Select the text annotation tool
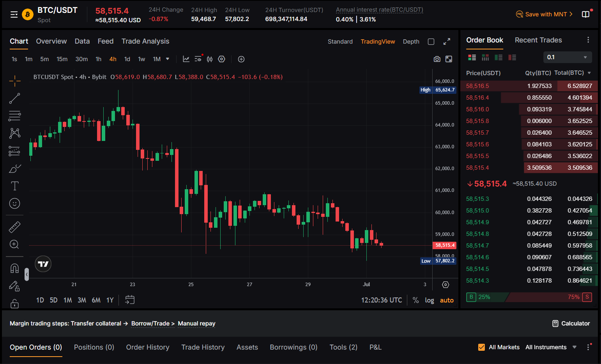The height and width of the screenshot is (364, 601). [14, 186]
